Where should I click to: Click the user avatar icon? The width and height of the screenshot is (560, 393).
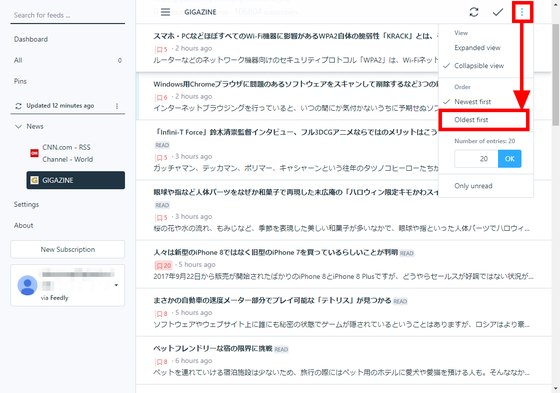(x=28, y=285)
